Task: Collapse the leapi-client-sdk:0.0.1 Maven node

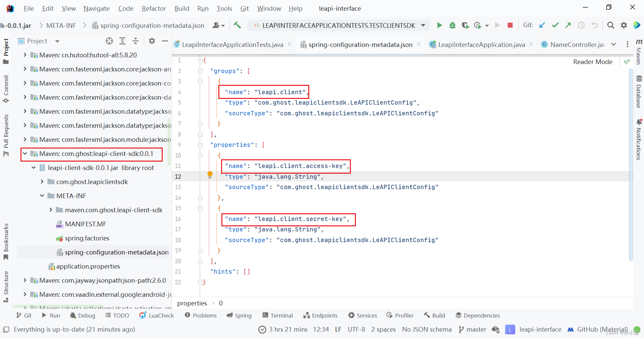Action: (x=25, y=154)
